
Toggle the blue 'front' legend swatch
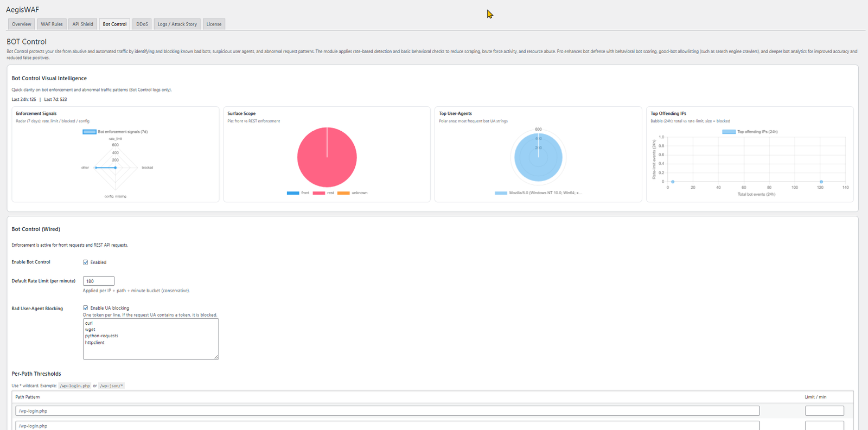[293, 193]
